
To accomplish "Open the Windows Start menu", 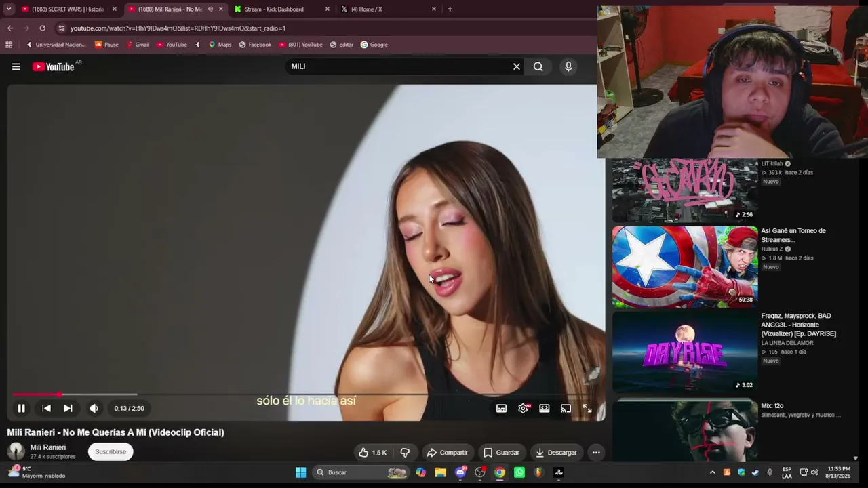I will pyautogui.click(x=300, y=472).
